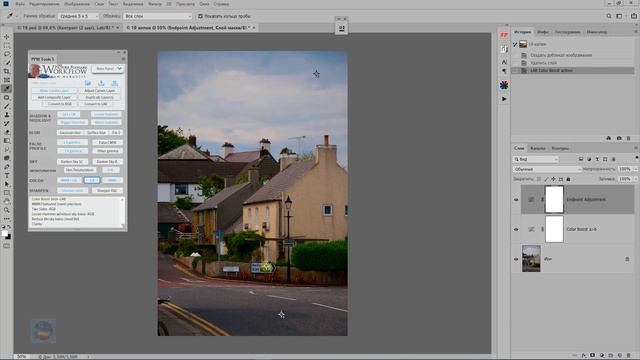Create new document from current history state

[609, 138]
